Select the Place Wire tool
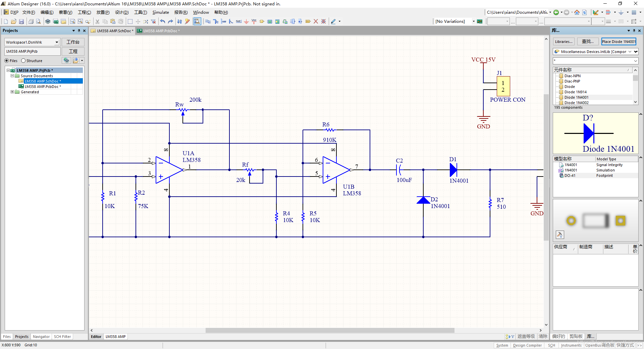 (x=208, y=21)
